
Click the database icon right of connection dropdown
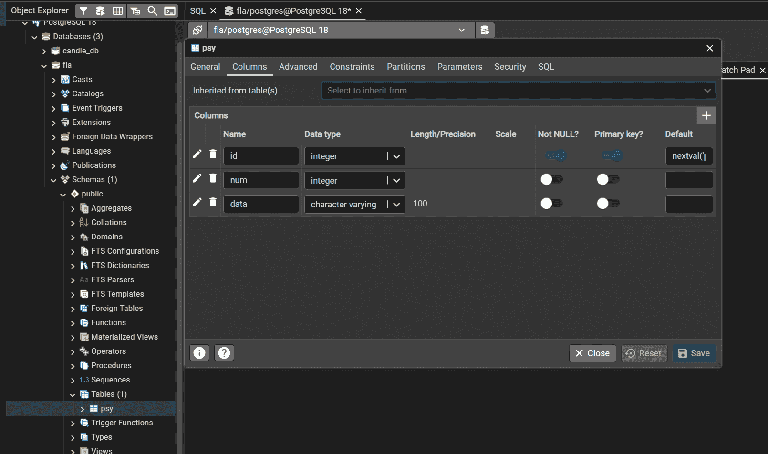coord(484,30)
